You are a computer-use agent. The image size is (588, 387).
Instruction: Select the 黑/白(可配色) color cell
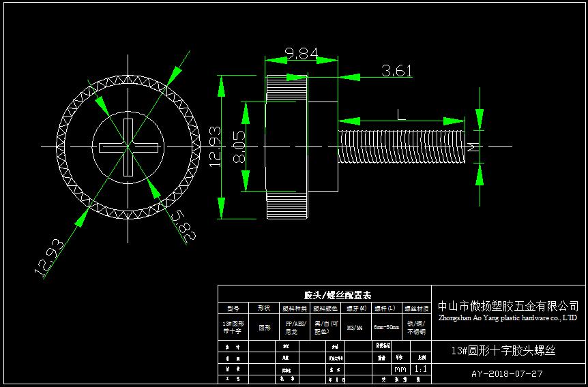pos(326,328)
